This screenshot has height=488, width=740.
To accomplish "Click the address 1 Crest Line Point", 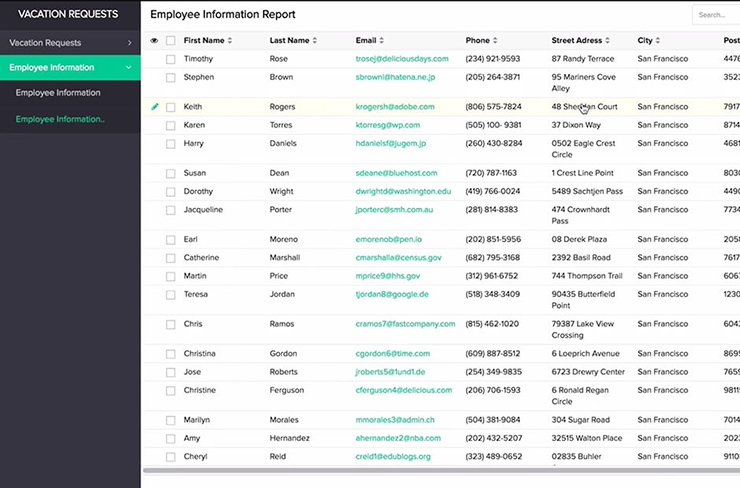I will click(583, 174).
